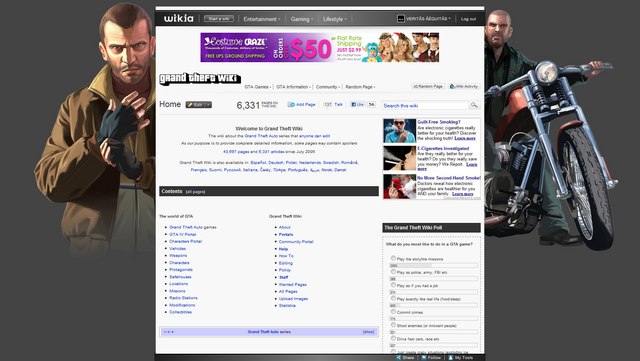The width and height of the screenshot is (640, 361).
Task: Open the Grand Theft Auto series link
Action: coord(261,136)
